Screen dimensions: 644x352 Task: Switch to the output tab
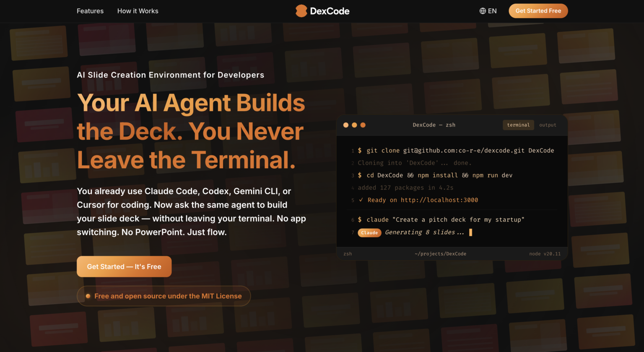point(548,125)
